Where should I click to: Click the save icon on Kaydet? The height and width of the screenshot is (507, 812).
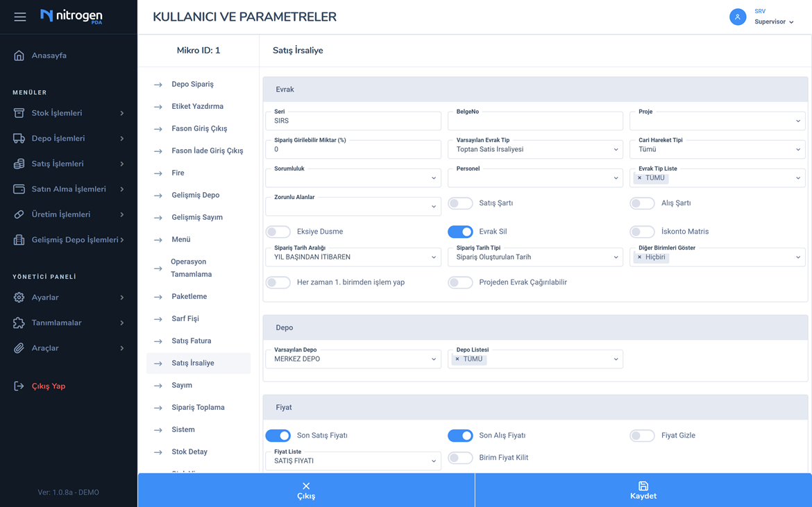pyautogui.click(x=643, y=485)
